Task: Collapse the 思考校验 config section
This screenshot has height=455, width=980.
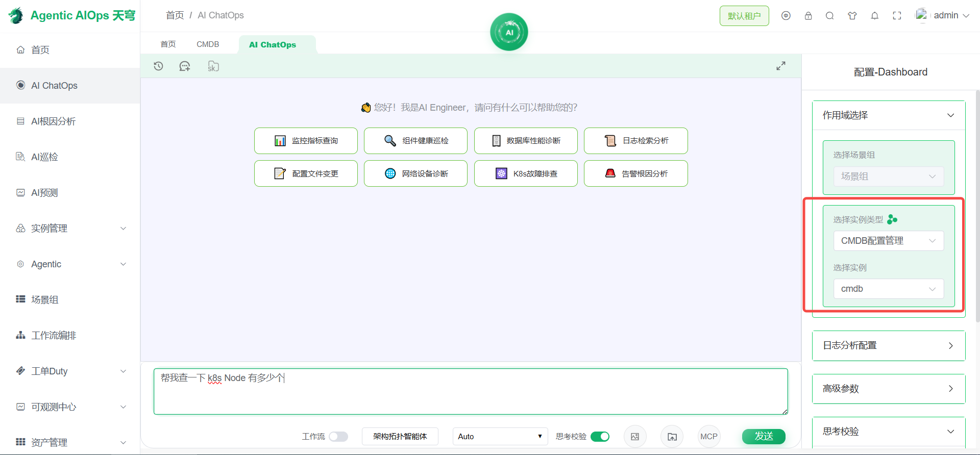Action: click(x=889, y=432)
